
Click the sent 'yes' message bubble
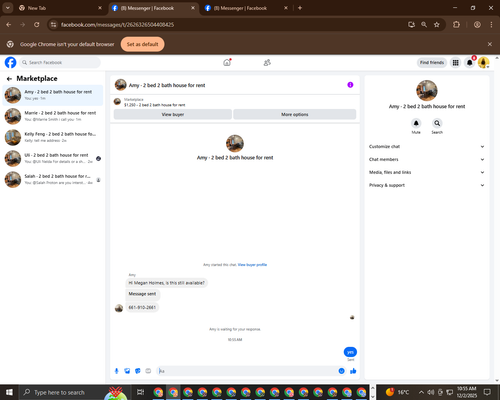pos(350,352)
